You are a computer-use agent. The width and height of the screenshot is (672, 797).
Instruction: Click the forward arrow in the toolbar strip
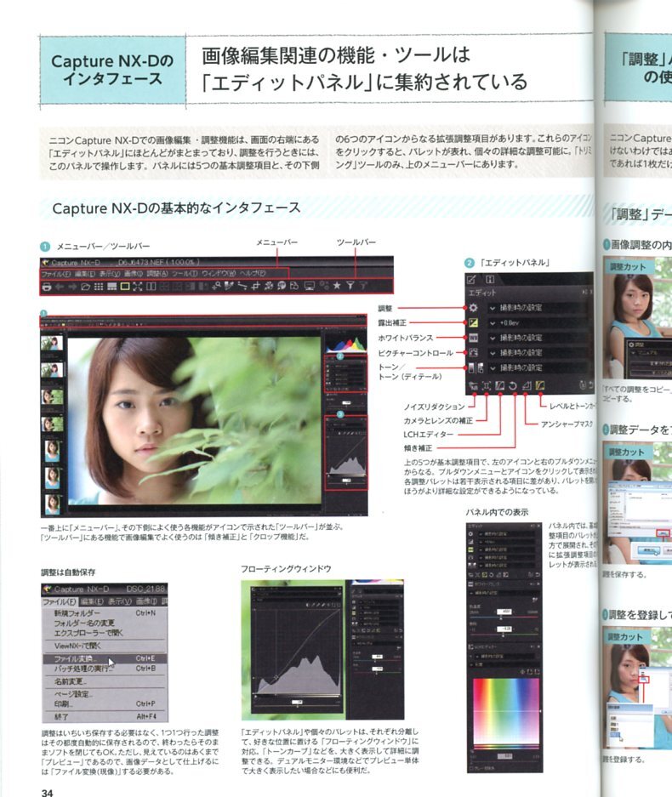point(72,287)
